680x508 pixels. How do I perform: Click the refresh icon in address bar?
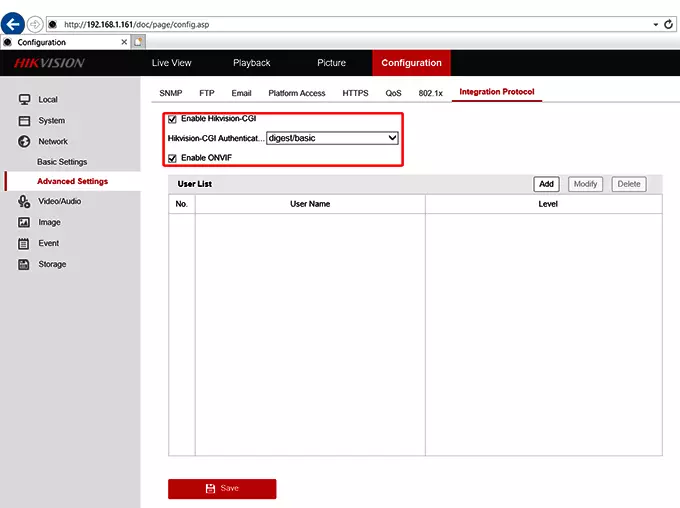[x=668, y=24]
